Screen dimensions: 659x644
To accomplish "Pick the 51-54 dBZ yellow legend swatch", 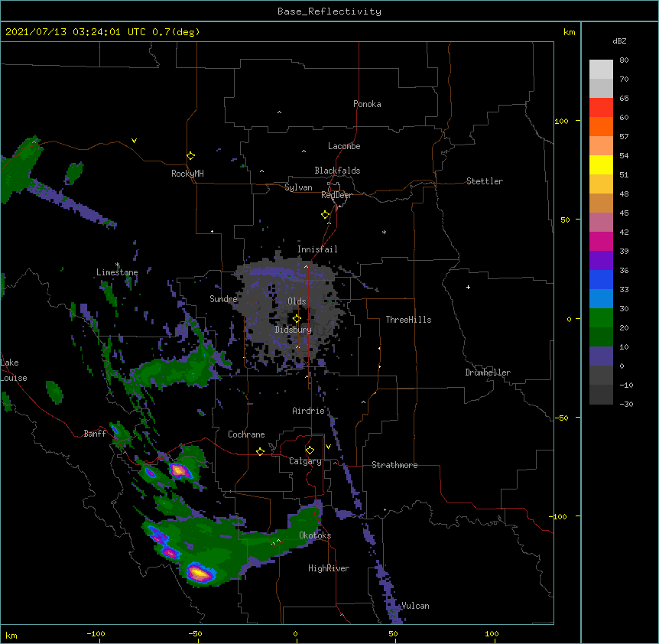I will coord(601,164).
